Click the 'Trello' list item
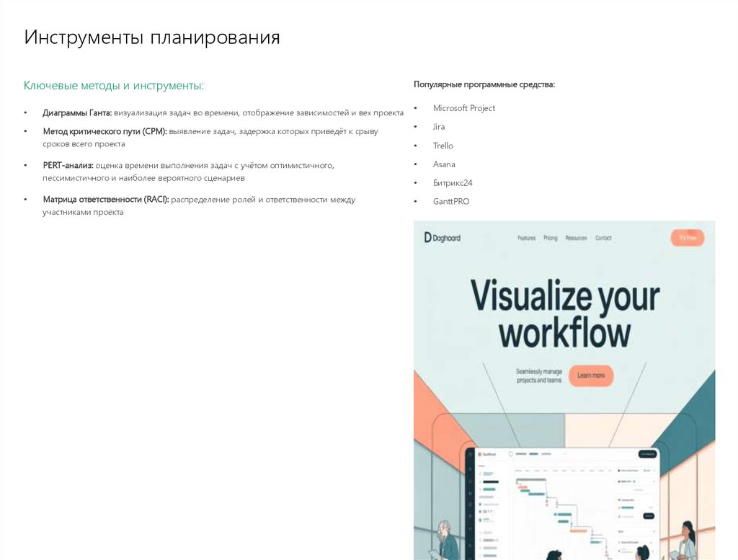The image size is (738, 560). click(443, 146)
